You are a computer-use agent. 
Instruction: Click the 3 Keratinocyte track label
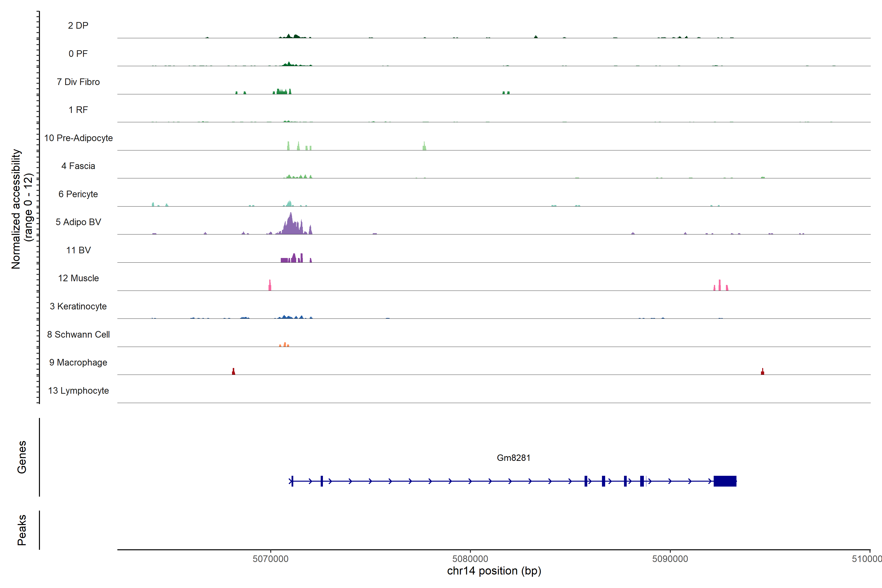(78, 306)
